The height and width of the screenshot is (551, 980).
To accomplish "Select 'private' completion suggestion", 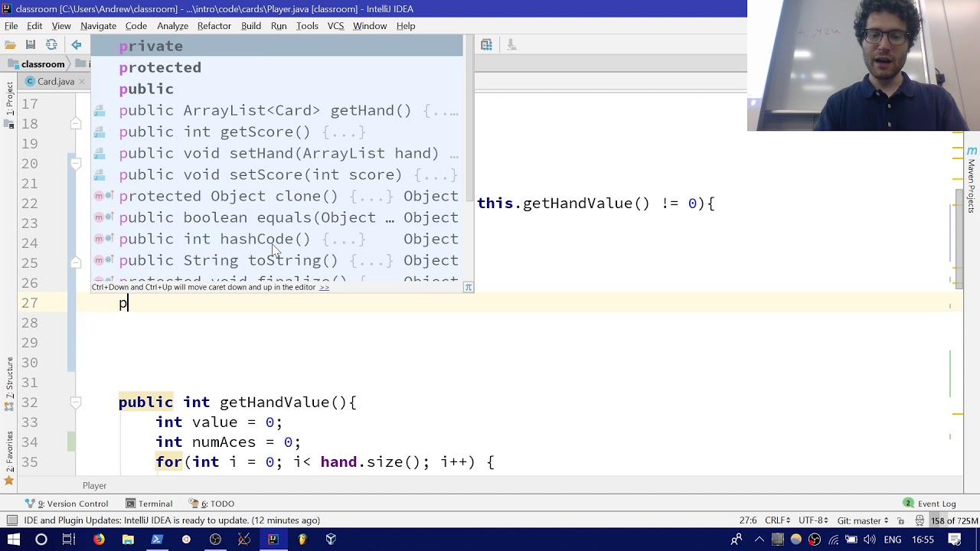I will [277, 46].
